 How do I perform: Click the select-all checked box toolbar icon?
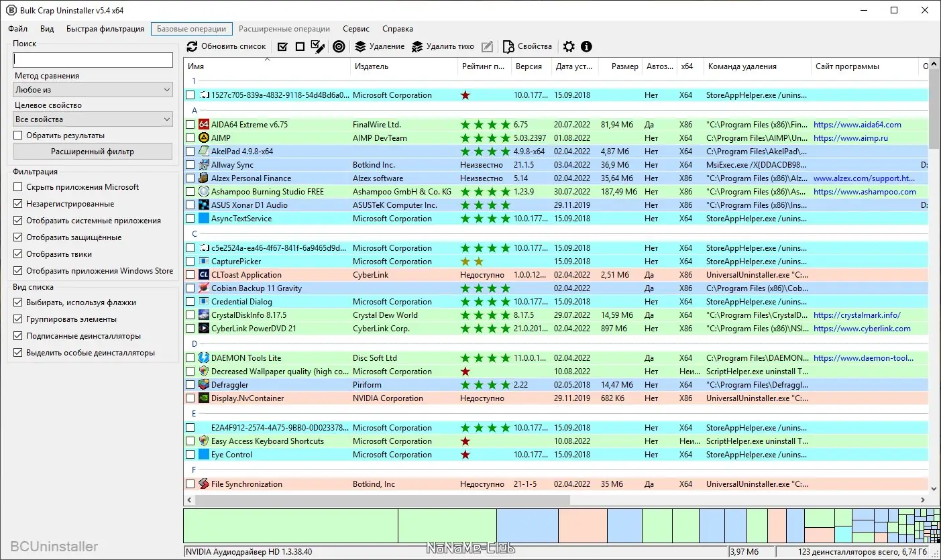coord(282,46)
